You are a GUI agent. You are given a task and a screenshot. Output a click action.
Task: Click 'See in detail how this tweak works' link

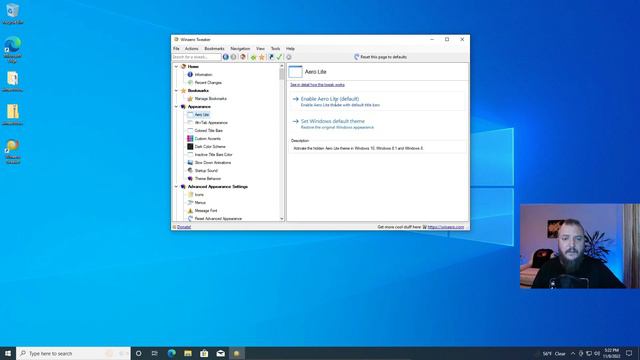click(x=317, y=85)
